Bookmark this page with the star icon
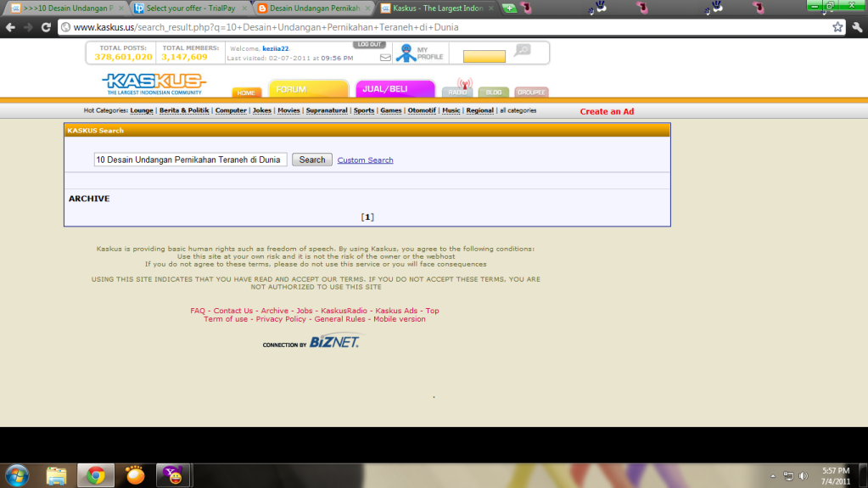868x488 pixels. click(x=837, y=27)
